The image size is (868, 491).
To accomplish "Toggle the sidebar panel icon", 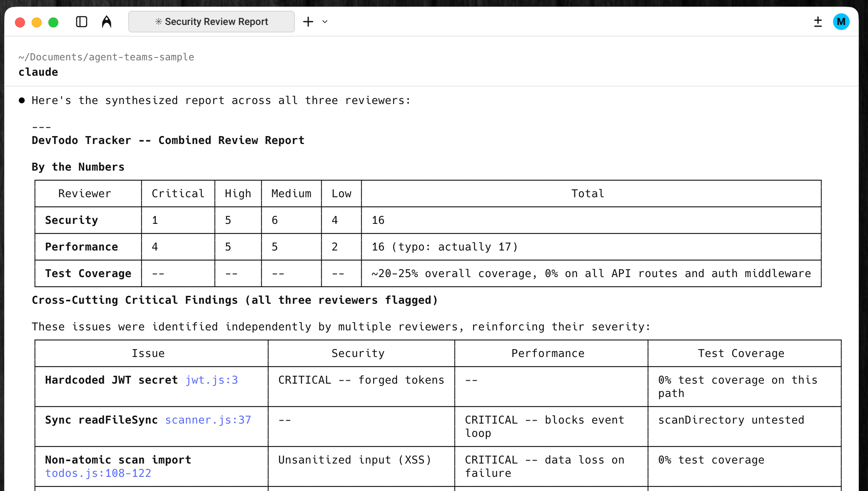I will click(x=81, y=21).
